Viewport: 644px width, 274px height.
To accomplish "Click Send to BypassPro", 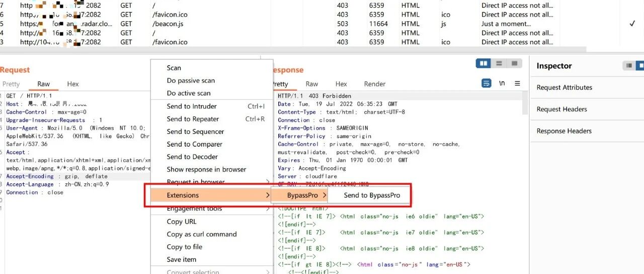I will 372,195.
